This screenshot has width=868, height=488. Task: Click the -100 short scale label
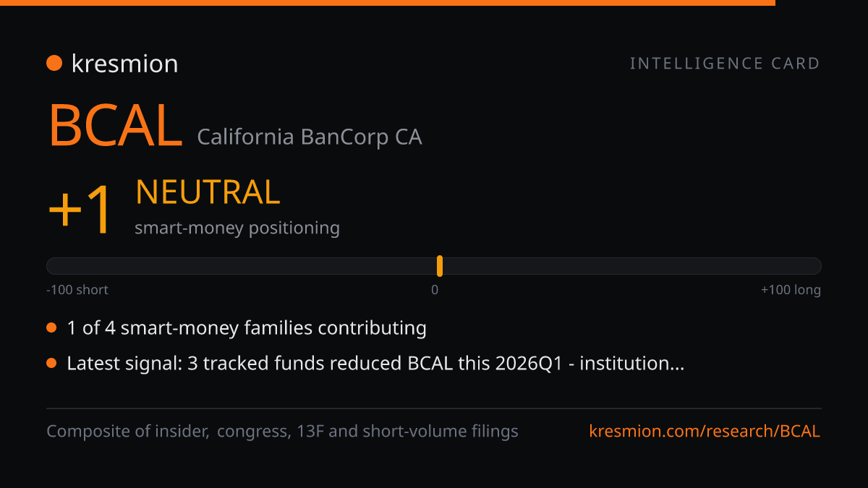point(77,290)
